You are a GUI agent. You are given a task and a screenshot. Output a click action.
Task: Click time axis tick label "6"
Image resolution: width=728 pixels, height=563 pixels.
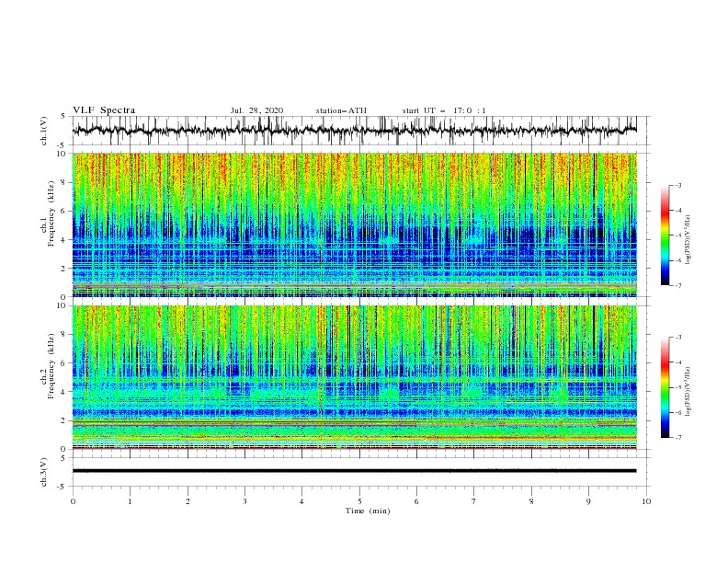(x=416, y=501)
